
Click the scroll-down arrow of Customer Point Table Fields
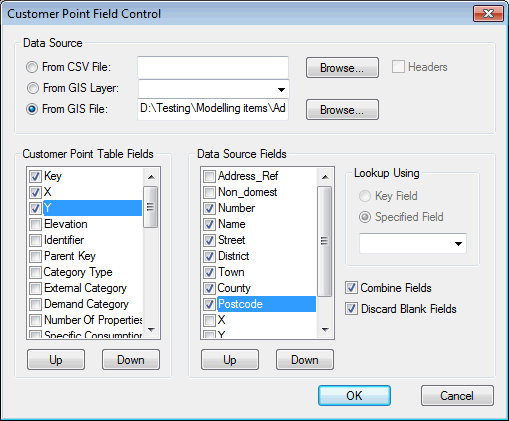point(151,330)
